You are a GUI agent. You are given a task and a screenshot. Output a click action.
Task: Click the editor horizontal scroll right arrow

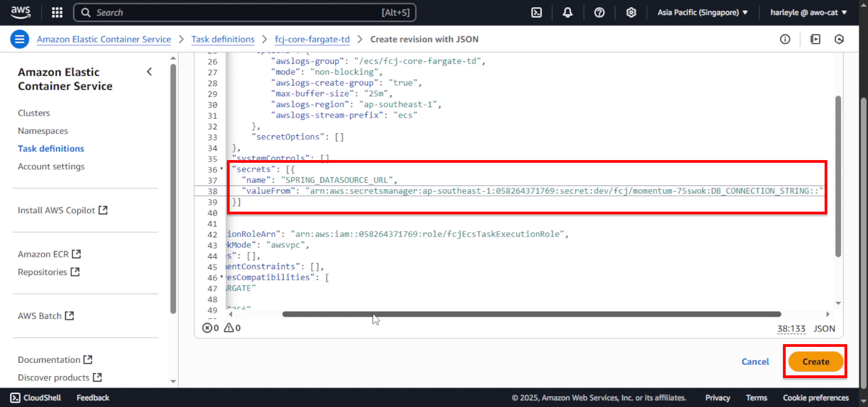[x=828, y=314]
